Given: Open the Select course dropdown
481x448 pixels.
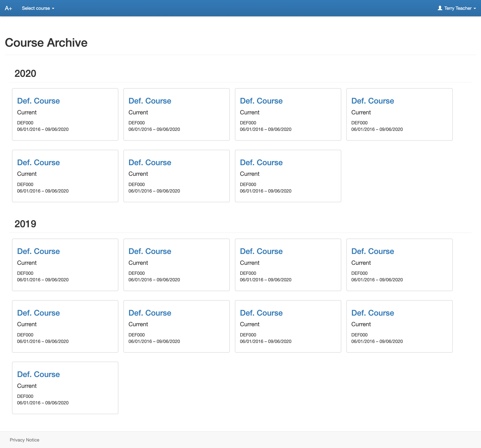Looking at the screenshot, I should click(x=36, y=8).
